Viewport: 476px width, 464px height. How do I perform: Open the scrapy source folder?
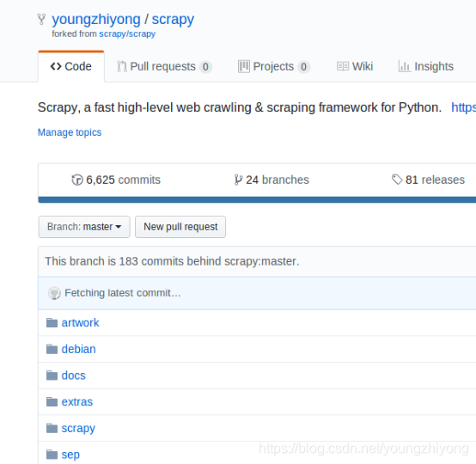pyautogui.click(x=78, y=429)
